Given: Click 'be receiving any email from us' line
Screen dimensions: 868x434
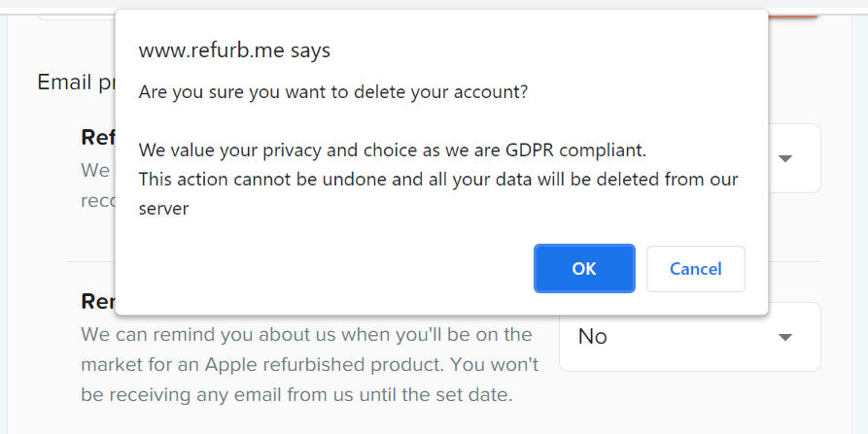Looking at the screenshot, I should 295,395.
